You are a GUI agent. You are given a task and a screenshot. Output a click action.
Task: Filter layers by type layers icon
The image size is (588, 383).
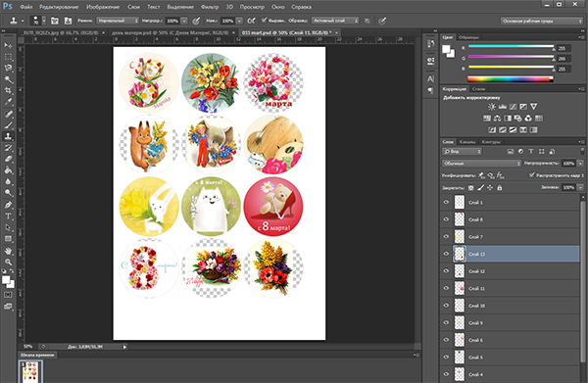point(531,152)
